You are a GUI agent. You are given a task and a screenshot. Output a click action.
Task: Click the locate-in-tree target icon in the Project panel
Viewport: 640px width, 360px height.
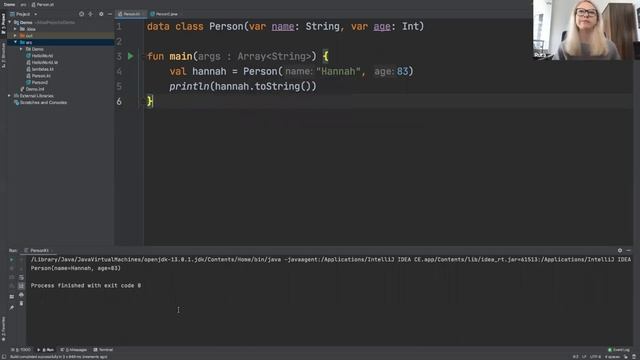point(82,14)
